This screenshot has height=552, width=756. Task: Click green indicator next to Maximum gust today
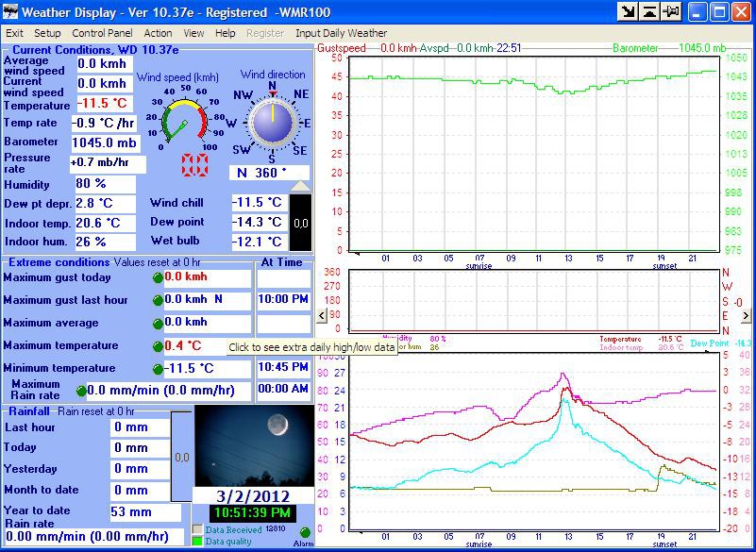[x=158, y=278]
